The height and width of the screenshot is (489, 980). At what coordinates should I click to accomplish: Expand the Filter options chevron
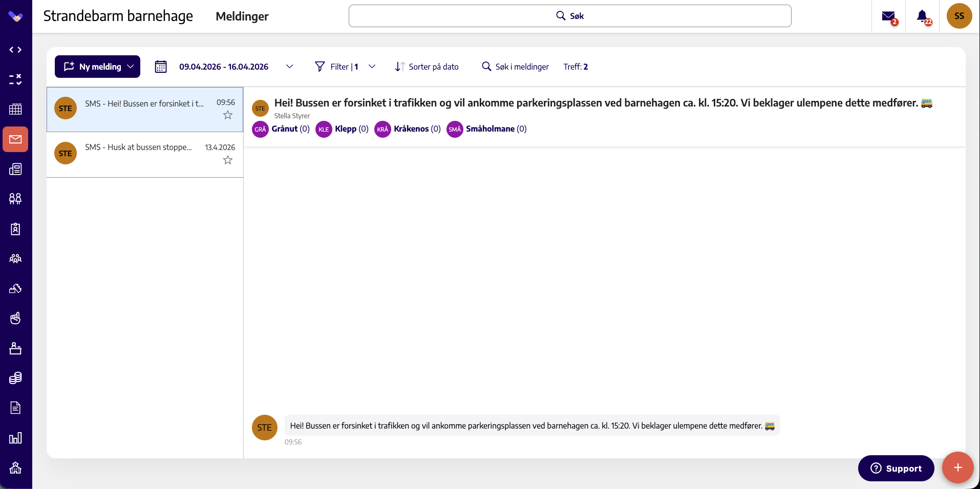coord(372,67)
